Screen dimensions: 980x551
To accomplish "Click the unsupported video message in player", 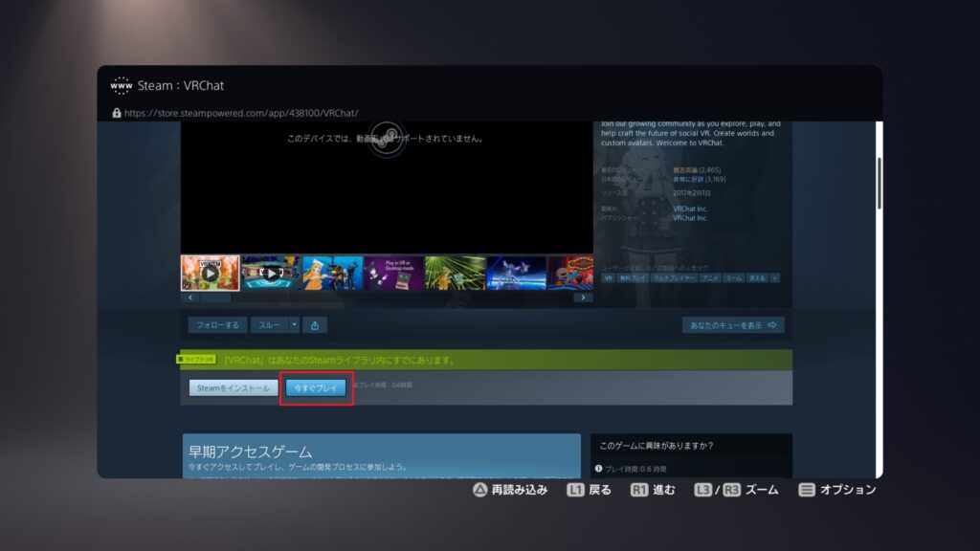I will coord(386,139).
